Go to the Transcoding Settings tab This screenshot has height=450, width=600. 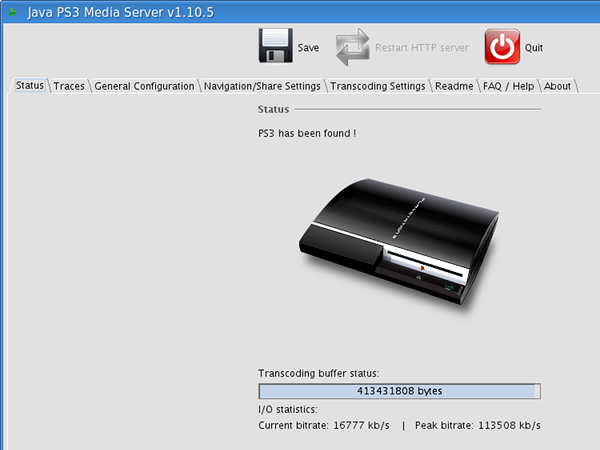pos(378,86)
